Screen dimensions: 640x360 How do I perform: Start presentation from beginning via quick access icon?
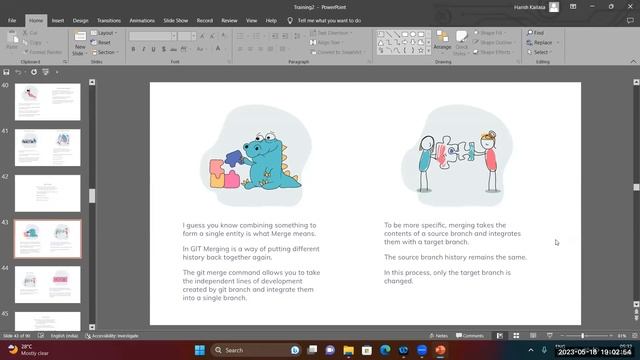(45, 72)
